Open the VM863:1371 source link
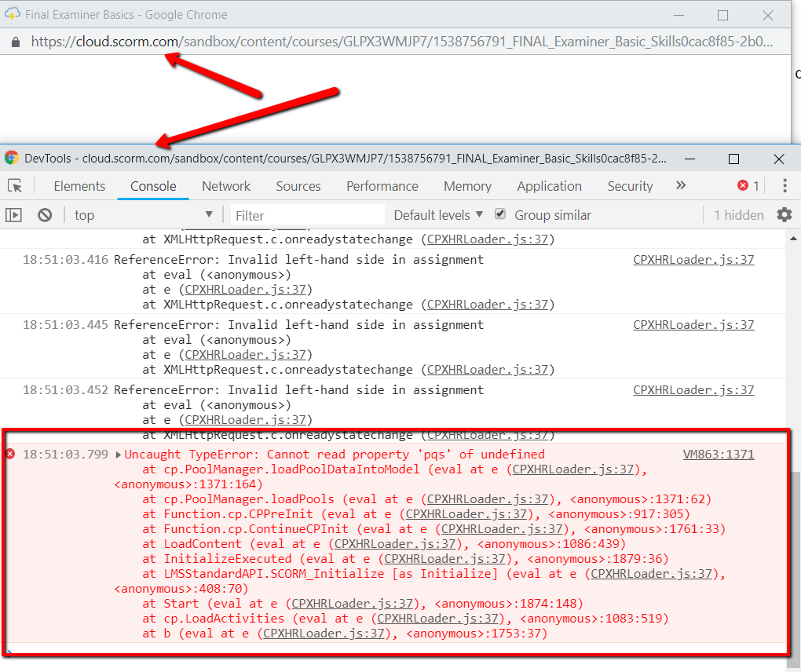Image resolution: width=801 pixels, height=672 pixels. point(718,455)
